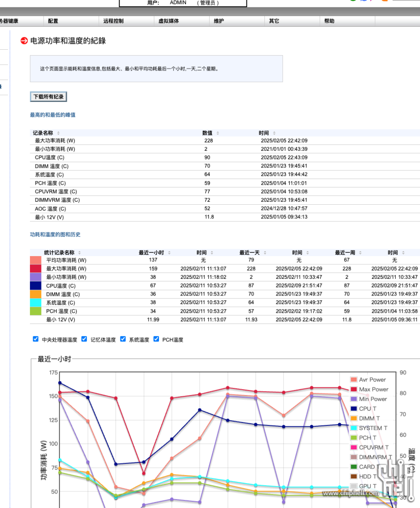
Task: Click 时间 sort arrows right of 最近一周 column
Action: point(403,253)
